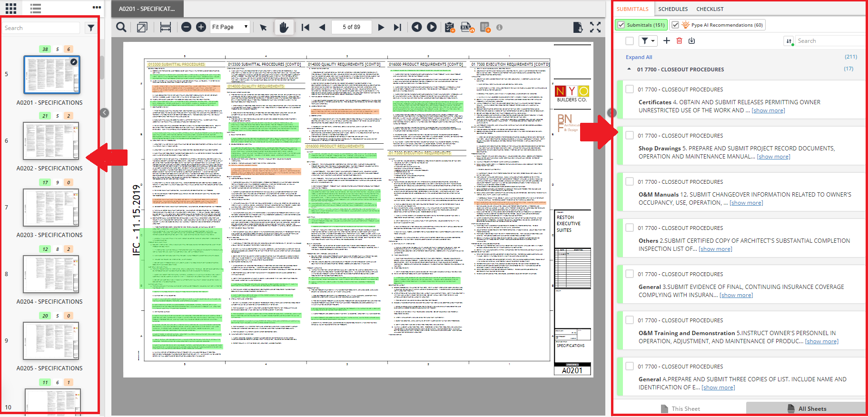The image size is (868, 417).
Task: Jump to the first page
Action: [x=306, y=27]
